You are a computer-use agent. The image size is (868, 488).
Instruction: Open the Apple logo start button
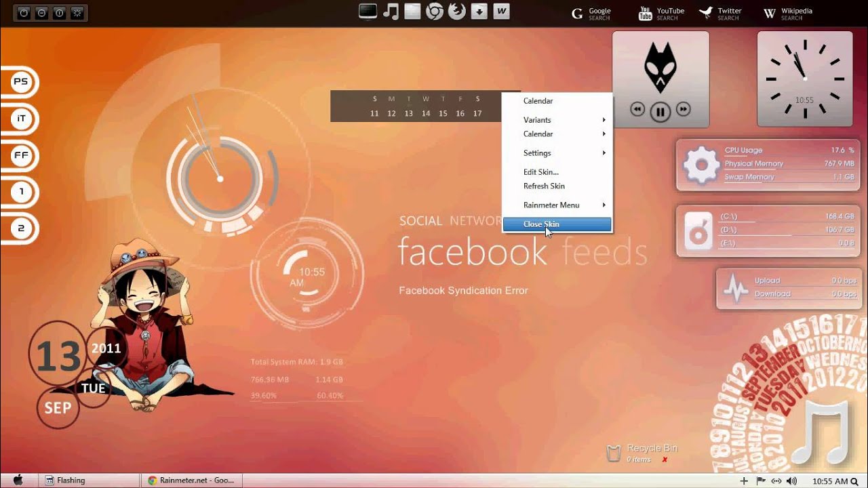coord(18,481)
